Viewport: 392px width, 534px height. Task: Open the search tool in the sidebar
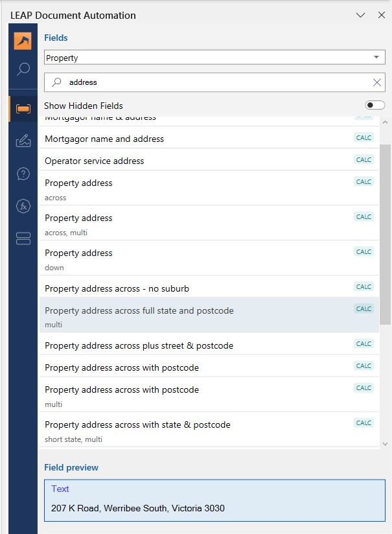coord(23,69)
